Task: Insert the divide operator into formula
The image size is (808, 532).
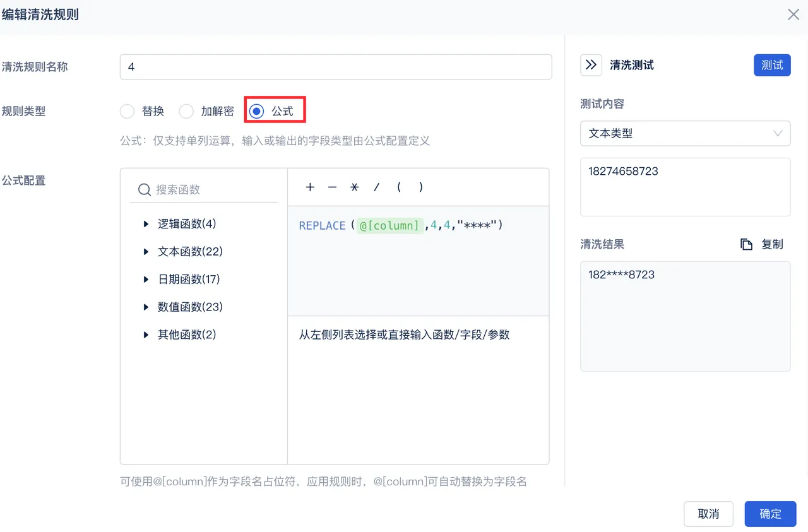Action: (377, 187)
